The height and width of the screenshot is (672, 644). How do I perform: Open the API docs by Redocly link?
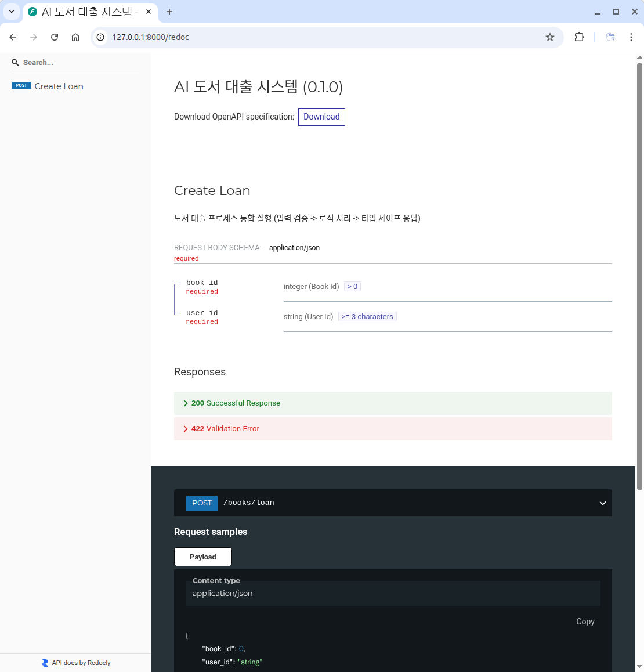click(x=81, y=663)
